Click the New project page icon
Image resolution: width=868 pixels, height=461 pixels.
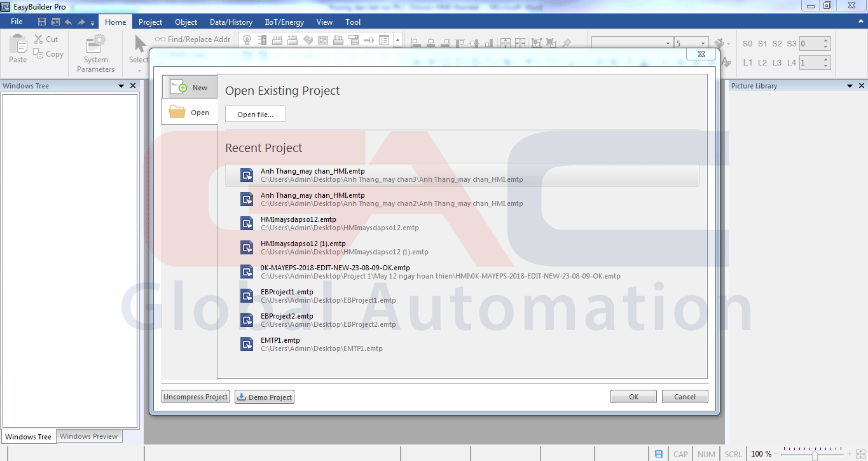click(x=179, y=88)
